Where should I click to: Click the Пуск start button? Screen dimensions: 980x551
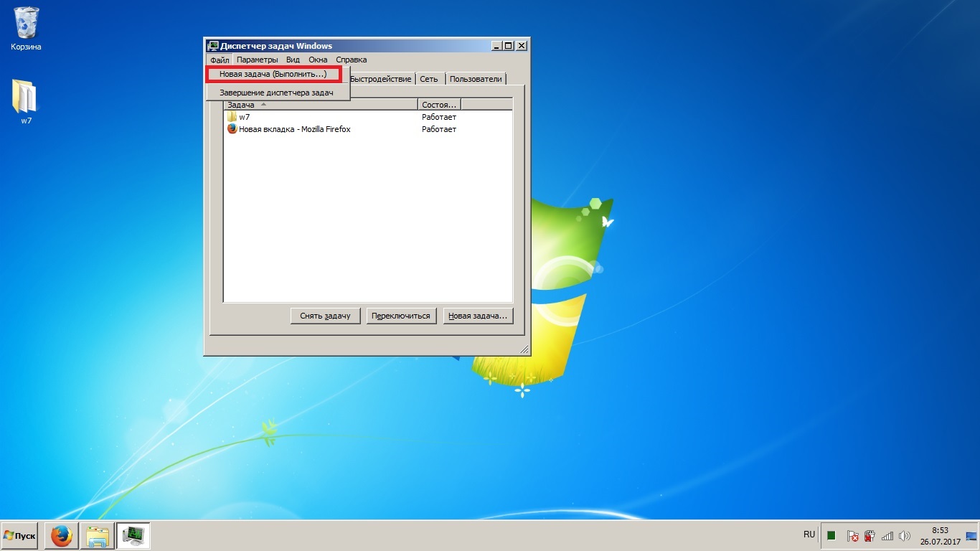(x=19, y=536)
